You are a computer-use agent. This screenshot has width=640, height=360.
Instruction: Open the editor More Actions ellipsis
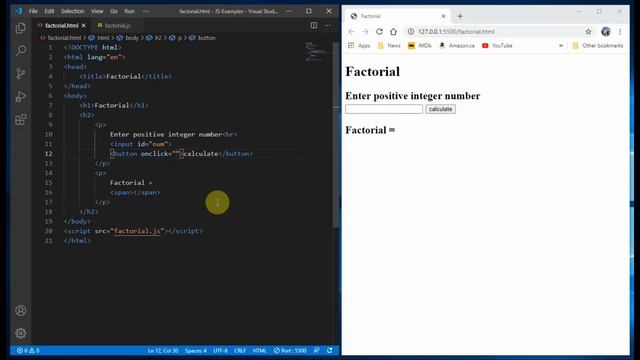click(x=328, y=25)
